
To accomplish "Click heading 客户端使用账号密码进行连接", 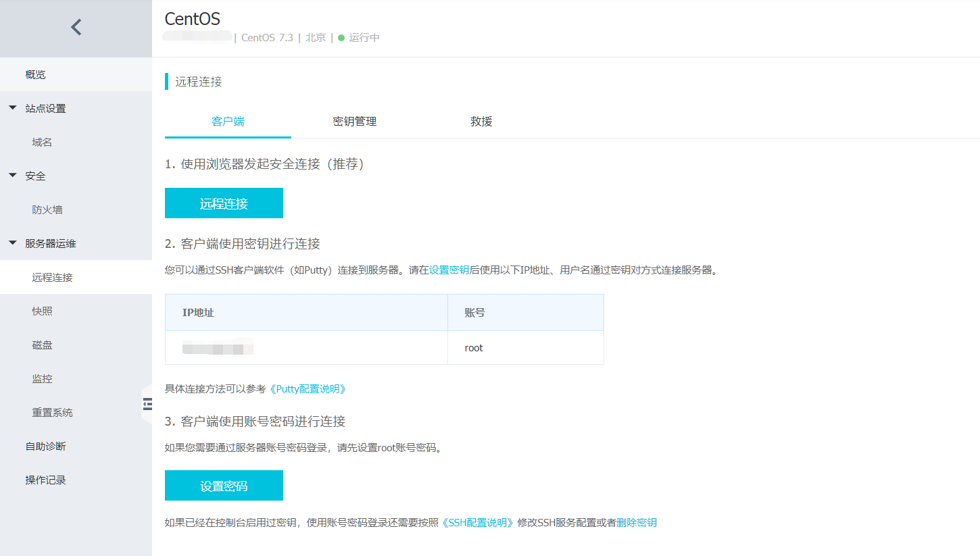I will click(255, 422).
